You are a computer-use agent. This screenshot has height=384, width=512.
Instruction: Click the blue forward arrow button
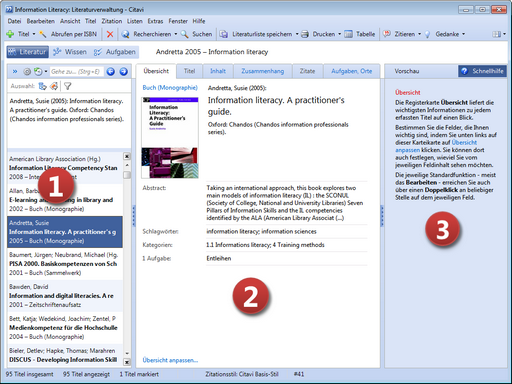click(x=123, y=71)
